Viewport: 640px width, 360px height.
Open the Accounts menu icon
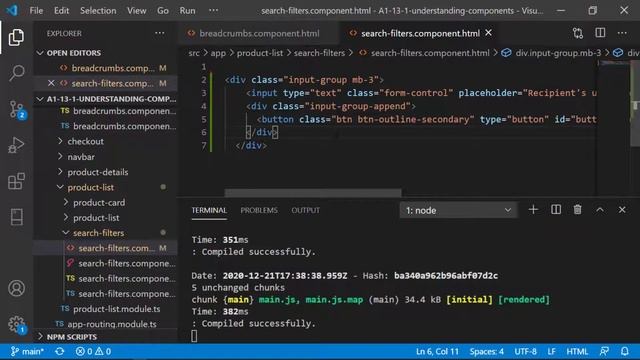click(16, 288)
